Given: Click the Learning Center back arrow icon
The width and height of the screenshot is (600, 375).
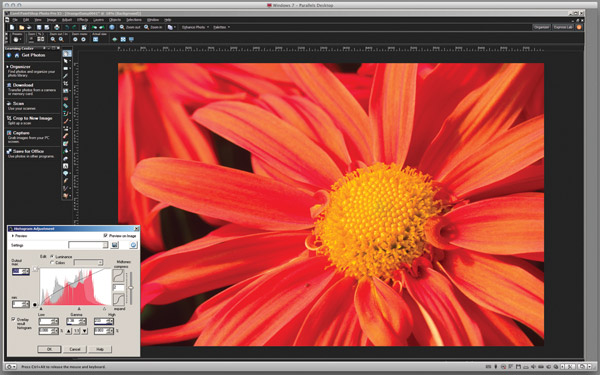Looking at the screenshot, I should (x=9, y=55).
